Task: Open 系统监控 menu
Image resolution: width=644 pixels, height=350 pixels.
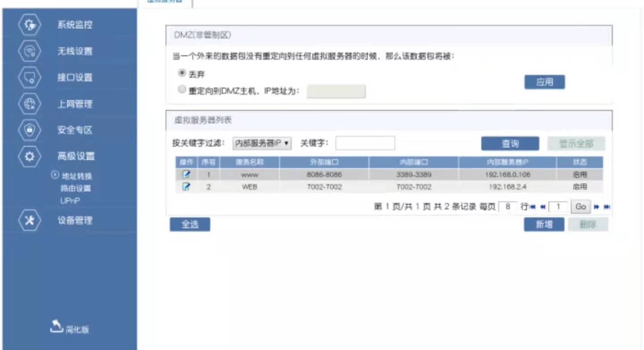Action: coord(75,25)
